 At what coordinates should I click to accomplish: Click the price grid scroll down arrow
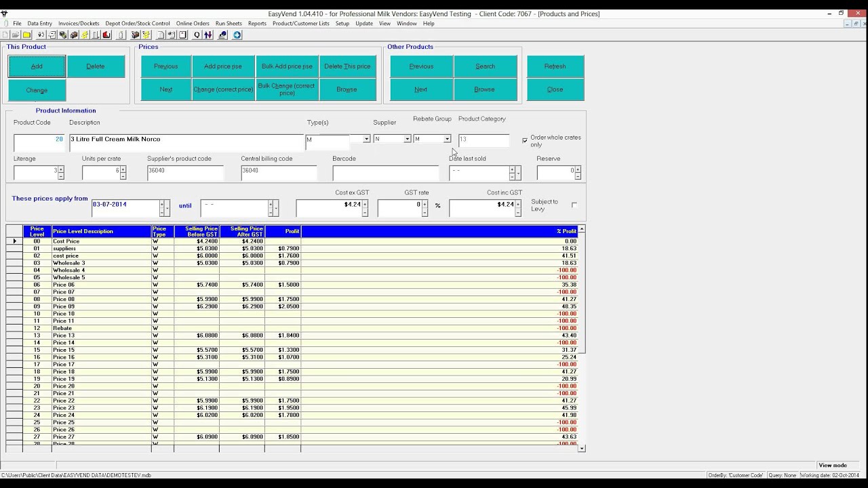pos(581,448)
